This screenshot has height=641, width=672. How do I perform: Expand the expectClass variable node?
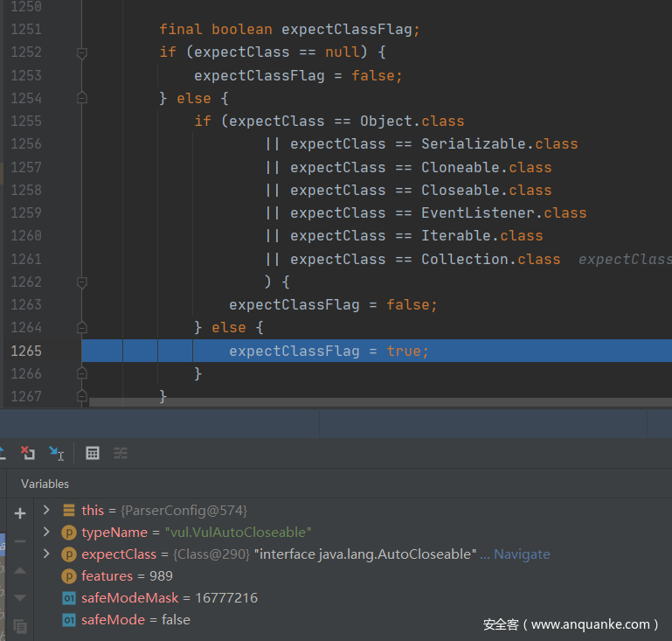(x=46, y=554)
